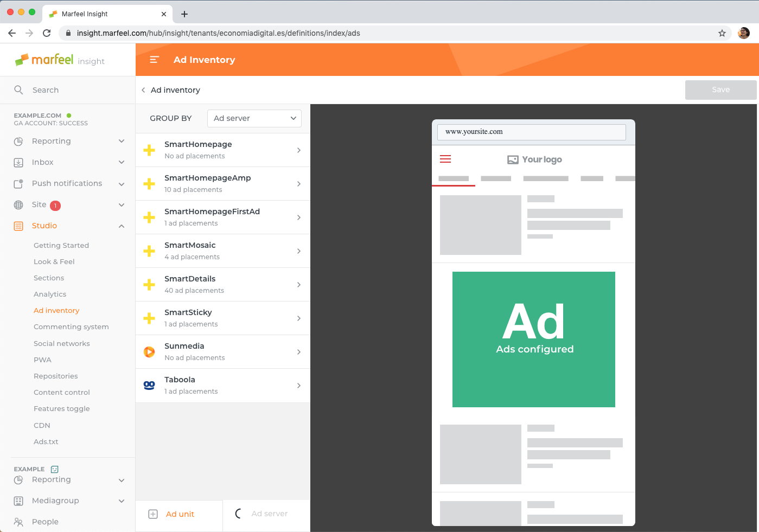759x532 pixels.
Task: Open the SmartSticky ad server row
Action: 223,318
